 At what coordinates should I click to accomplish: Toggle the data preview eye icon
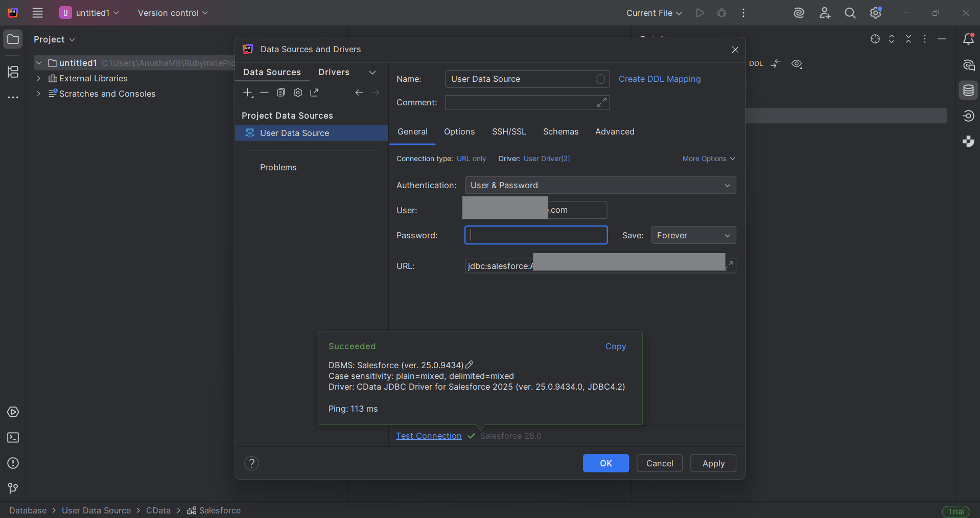(x=796, y=64)
